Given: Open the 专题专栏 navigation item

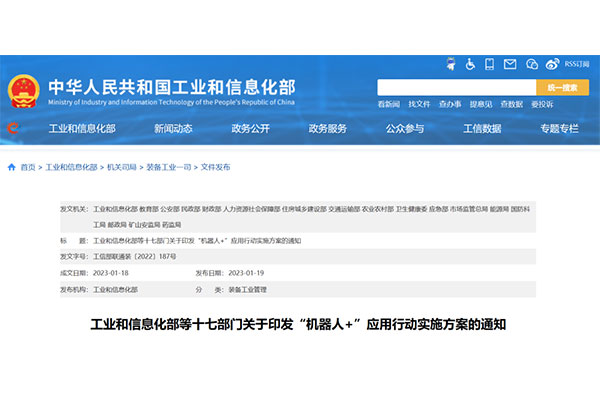Looking at the screenshot, I should point(559,129).
